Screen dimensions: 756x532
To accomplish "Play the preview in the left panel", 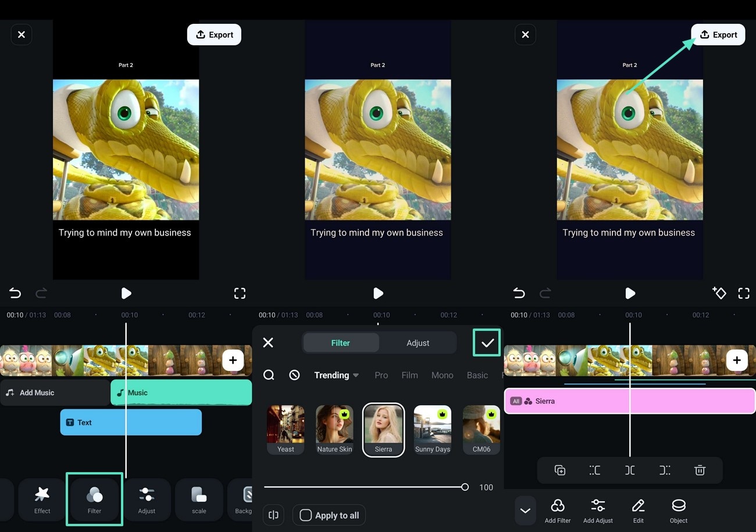I will [126, 294].
